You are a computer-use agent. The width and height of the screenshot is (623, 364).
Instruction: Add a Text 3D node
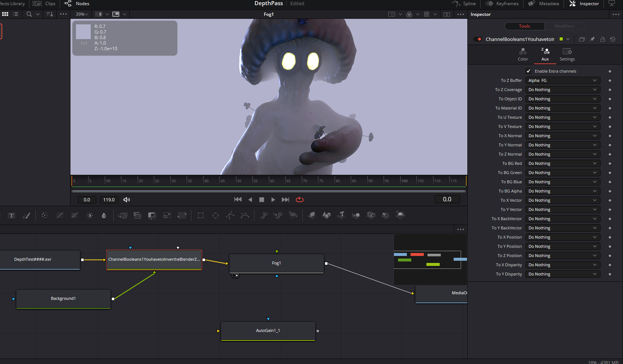[x=341, y=215]
